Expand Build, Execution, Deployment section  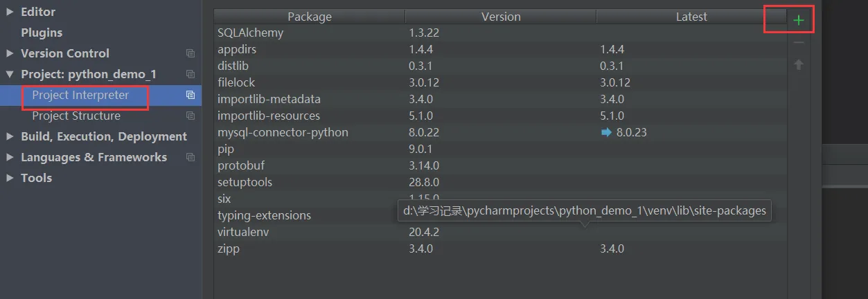point(10,136)
